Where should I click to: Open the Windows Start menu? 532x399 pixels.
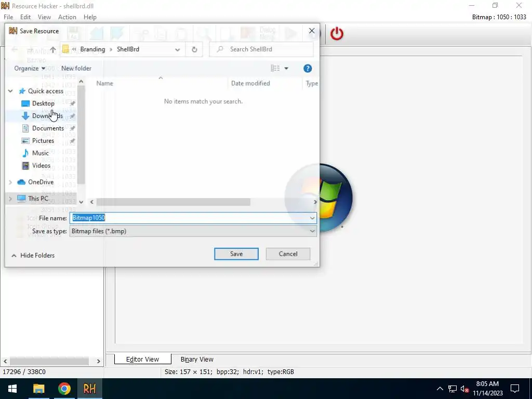coord(12,389)
